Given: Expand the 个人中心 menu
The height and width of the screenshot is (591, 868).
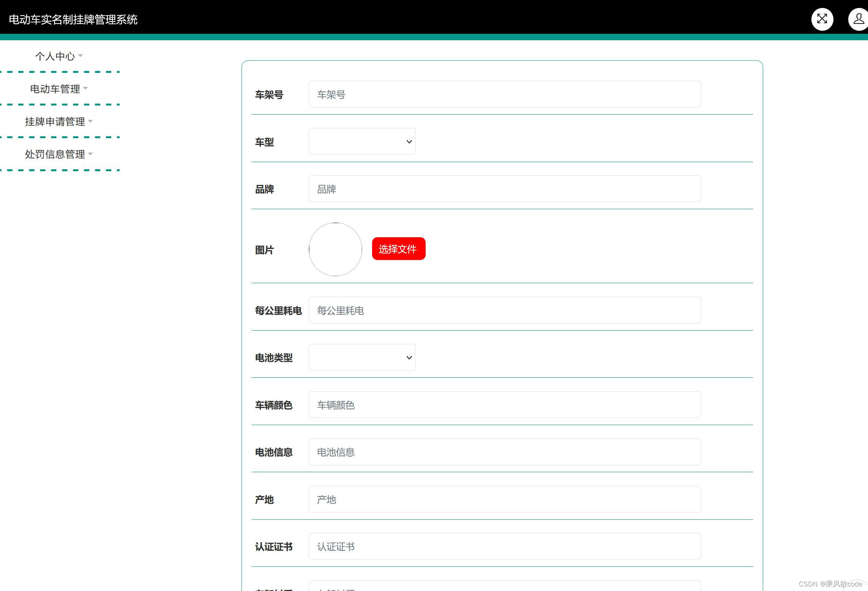Looking at the screenshot, I should 55,56.
